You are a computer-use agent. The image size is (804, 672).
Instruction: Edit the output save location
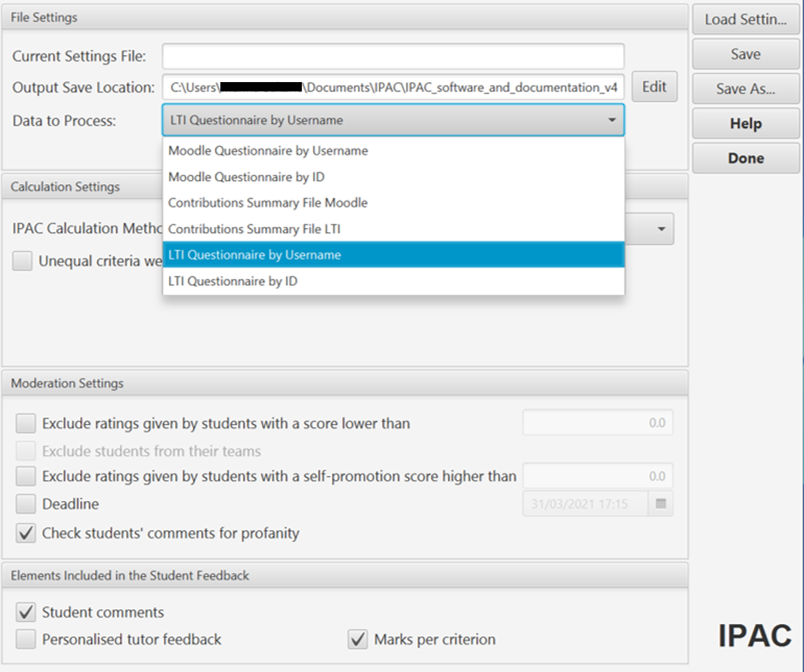pyautogui.click(x=654, y=87)
